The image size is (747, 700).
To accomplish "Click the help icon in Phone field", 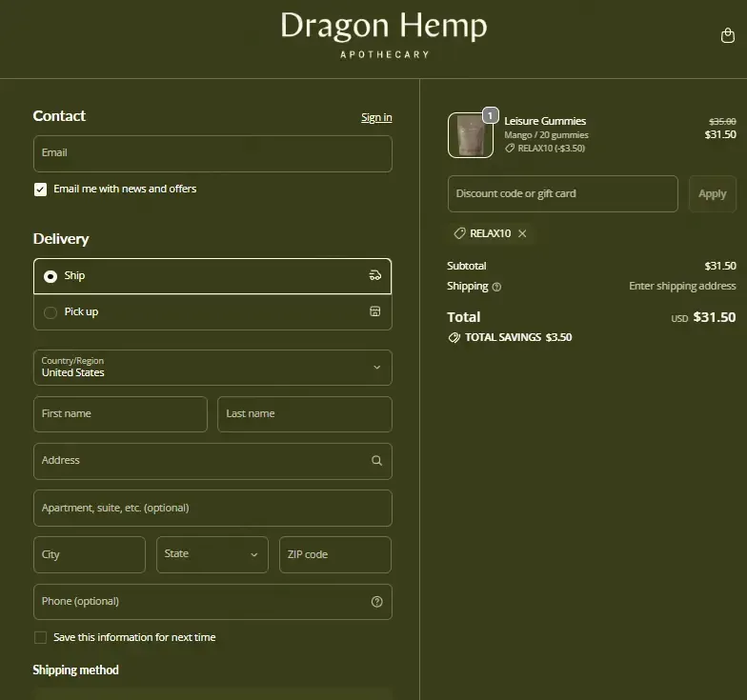I will coord(376,602).
